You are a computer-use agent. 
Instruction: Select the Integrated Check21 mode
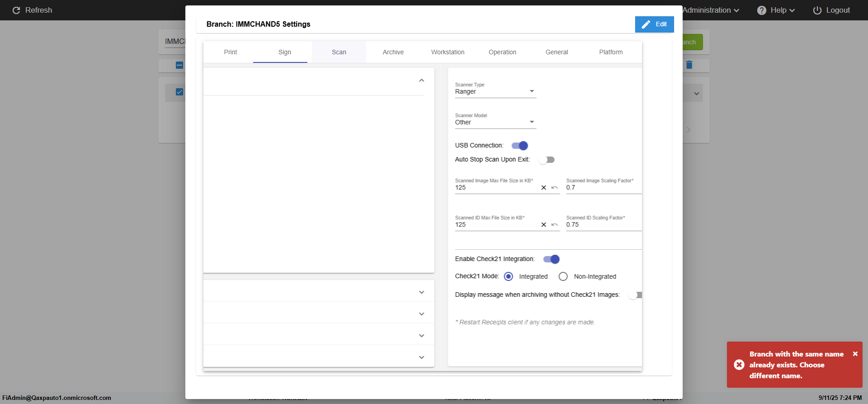[509, 276]
